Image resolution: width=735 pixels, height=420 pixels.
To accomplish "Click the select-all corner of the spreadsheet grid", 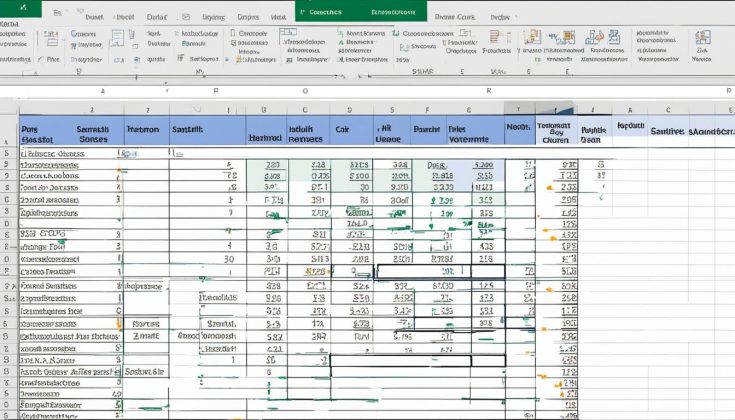I will click(x=9, y=110).
